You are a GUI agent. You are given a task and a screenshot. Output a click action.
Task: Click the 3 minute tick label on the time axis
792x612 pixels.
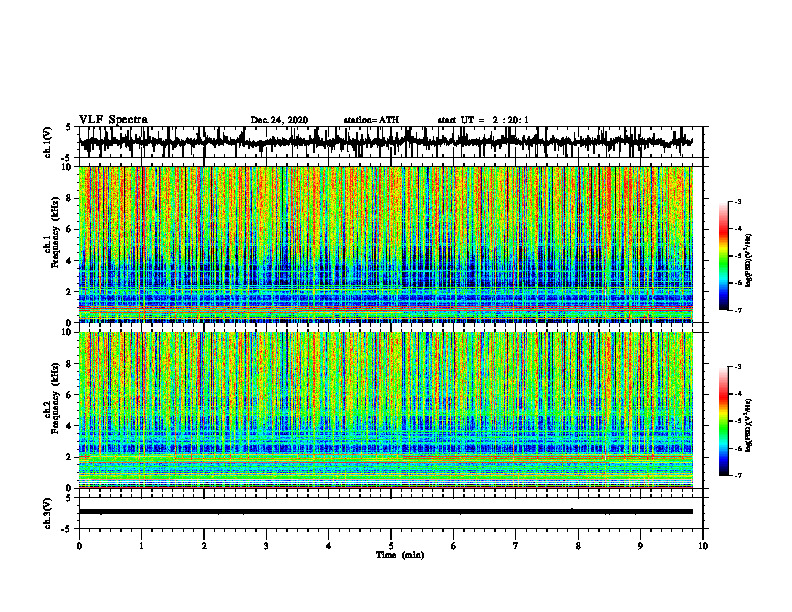pyautogui.click(x=266, y=546)
